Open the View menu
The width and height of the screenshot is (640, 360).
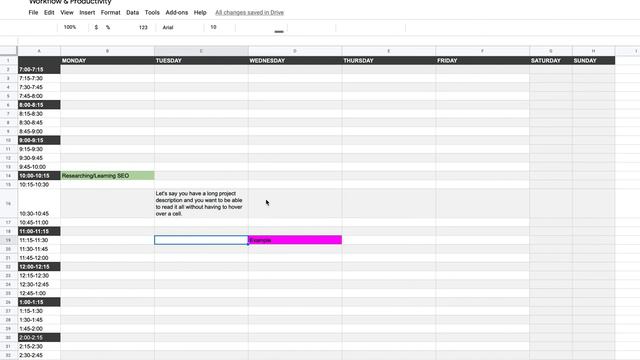point(67,13)
